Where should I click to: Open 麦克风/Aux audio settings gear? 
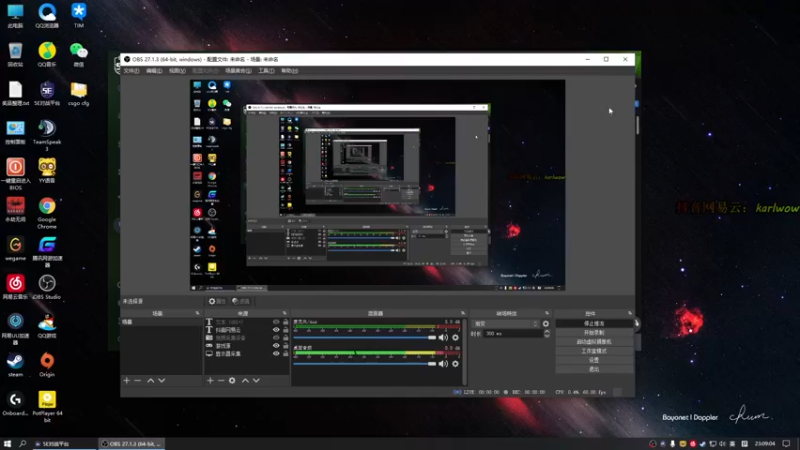pos(455,337)
